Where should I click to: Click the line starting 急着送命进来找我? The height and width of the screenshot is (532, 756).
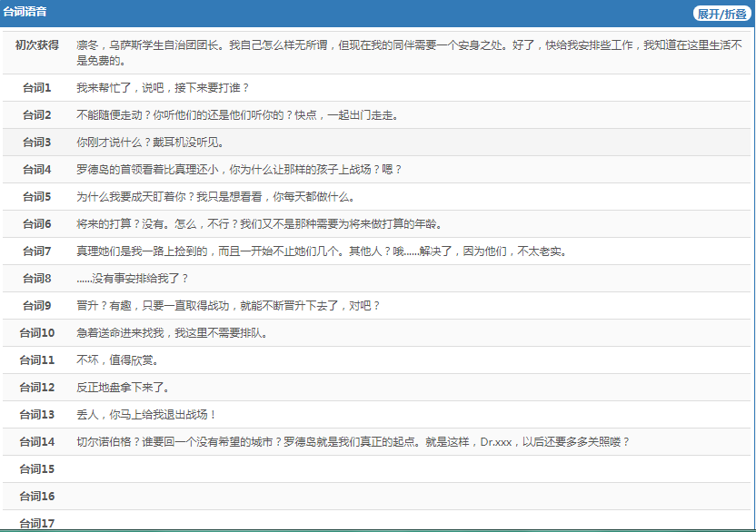[x=172, y=333]
